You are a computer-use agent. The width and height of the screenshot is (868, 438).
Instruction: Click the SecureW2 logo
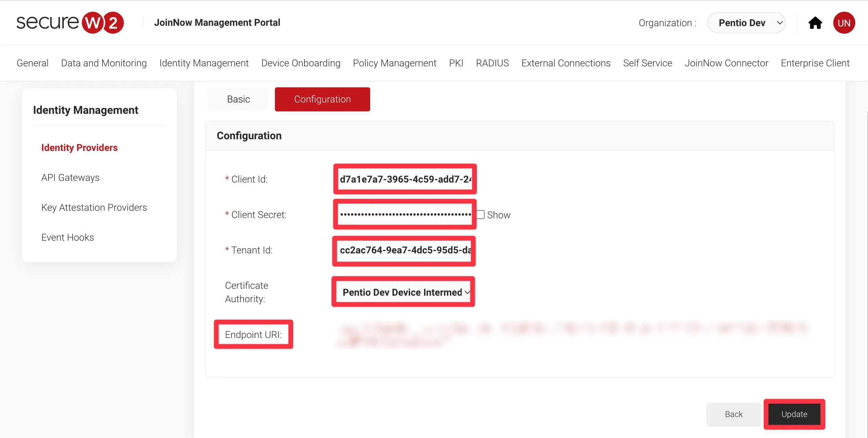pos(70,23)
